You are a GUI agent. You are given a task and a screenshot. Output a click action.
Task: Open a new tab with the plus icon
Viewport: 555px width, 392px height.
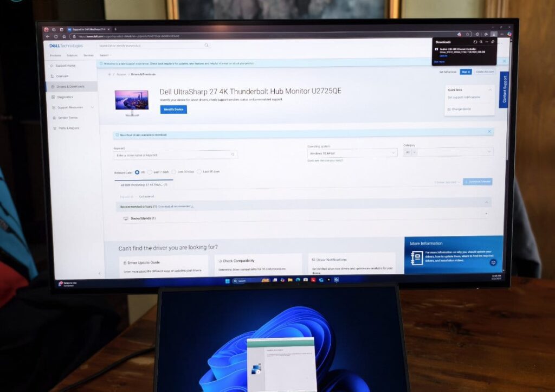(115, 29)
